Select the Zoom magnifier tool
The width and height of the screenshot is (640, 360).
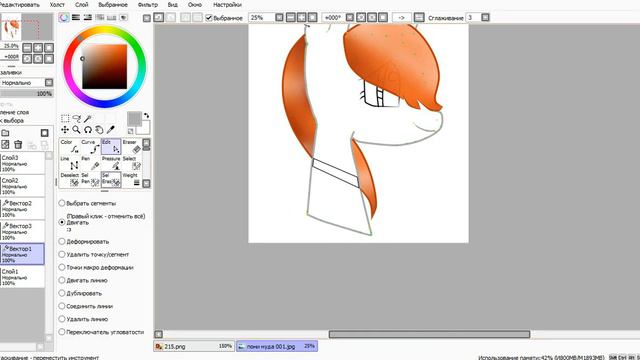point(76,130)
